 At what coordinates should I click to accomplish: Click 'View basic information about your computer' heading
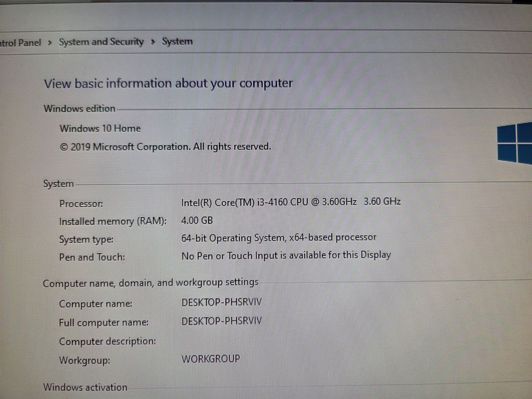168,83
